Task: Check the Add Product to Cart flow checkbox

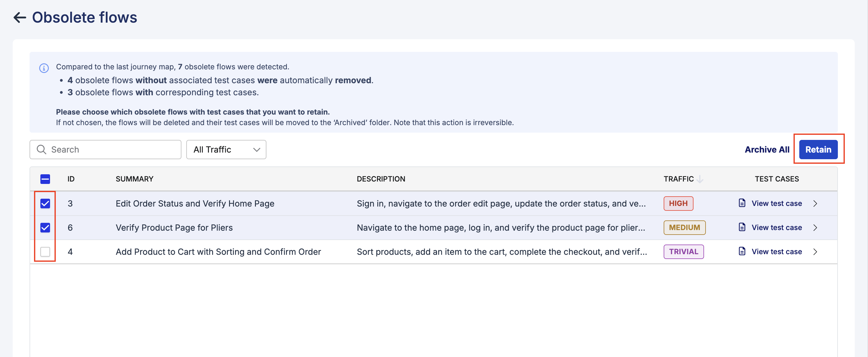Action: (x=45, y=251)
